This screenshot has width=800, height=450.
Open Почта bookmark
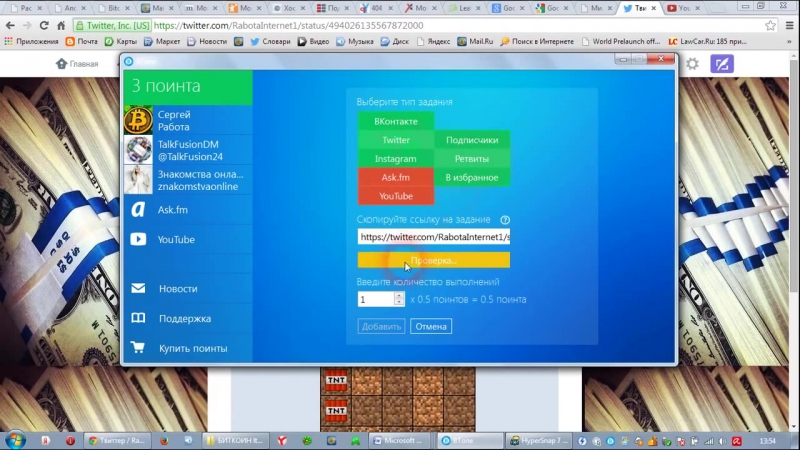point(82,41)
